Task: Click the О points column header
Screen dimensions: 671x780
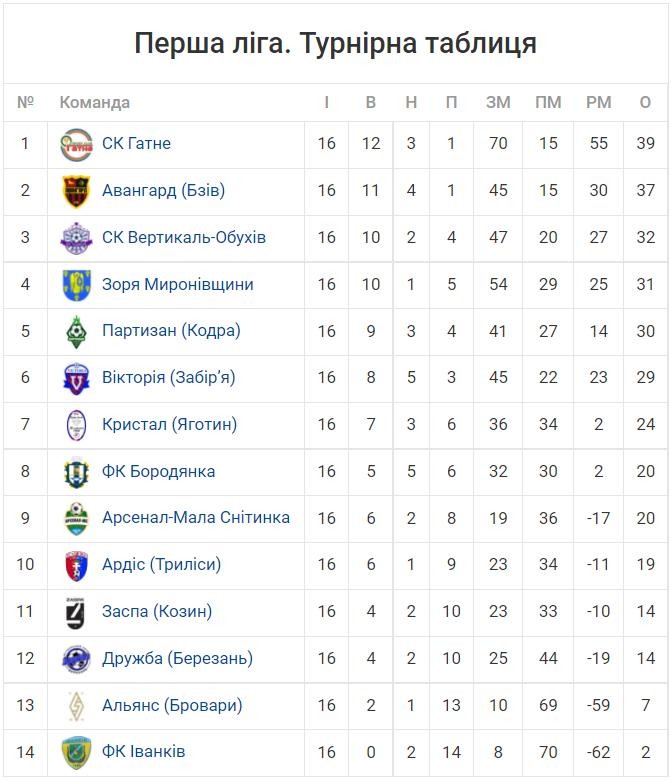Action: pos(645,102)
